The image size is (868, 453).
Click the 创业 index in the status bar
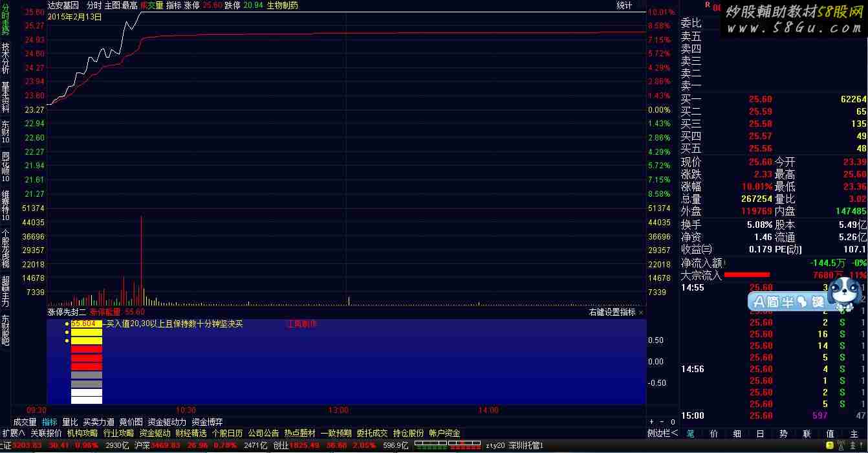coord(281,445)
